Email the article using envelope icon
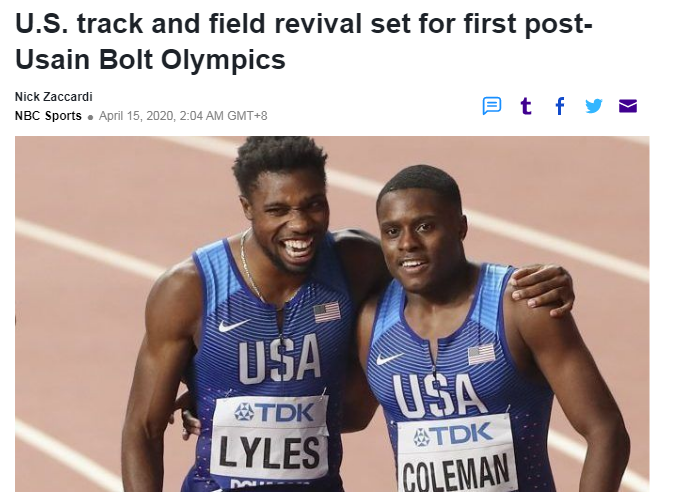Viewport: 674px width, 497px height. tap(628, 106)
